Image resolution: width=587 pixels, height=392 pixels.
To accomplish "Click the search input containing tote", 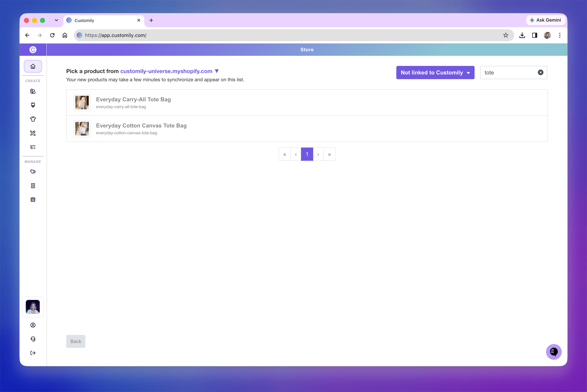I will click(x=510, y=73).
